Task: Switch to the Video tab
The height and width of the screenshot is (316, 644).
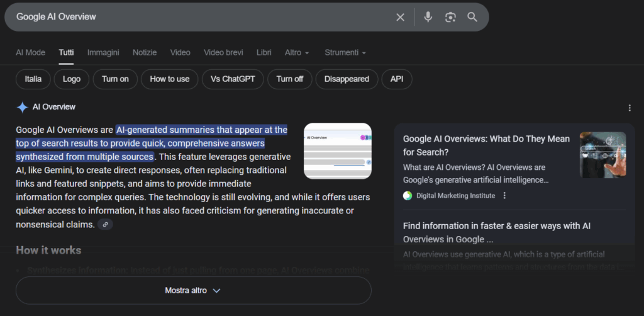Action: (x=180, y=53)
